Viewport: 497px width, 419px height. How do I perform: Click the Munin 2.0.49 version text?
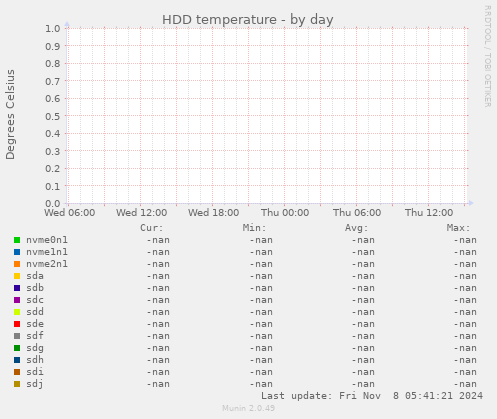(x=249, y=408)
